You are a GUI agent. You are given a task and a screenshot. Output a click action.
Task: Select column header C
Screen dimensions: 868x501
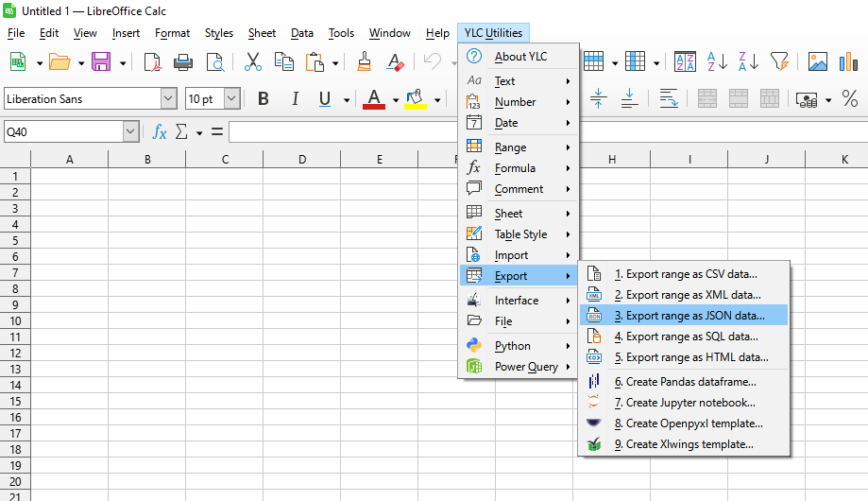(225, 160)
